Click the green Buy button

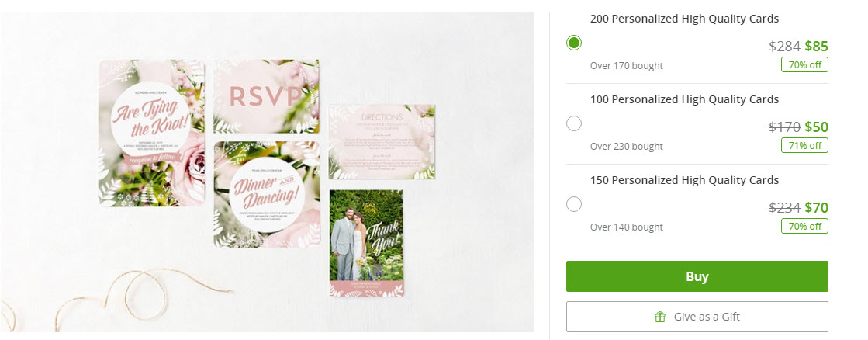click(697, 276)
